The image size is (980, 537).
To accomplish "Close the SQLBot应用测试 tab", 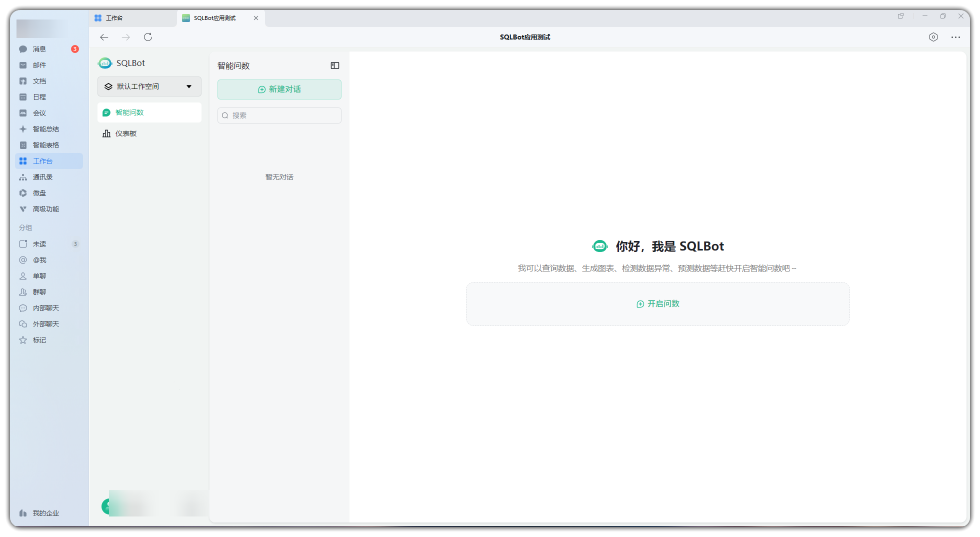I will 256,18.
